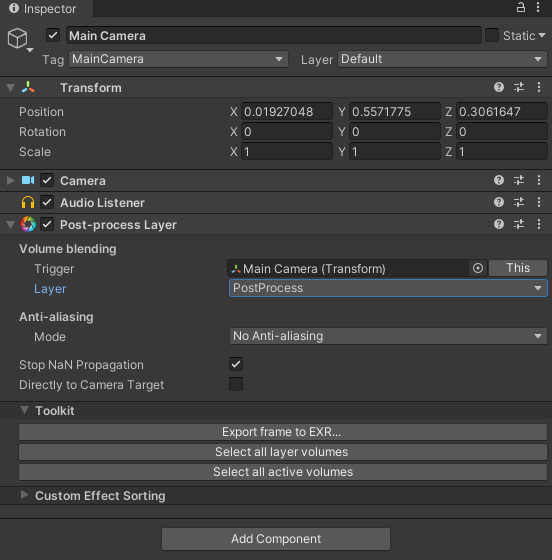This screenshot has height=560, width=552.
Task: Open Post-process Layer help icon
Action: tap(499, 224)
